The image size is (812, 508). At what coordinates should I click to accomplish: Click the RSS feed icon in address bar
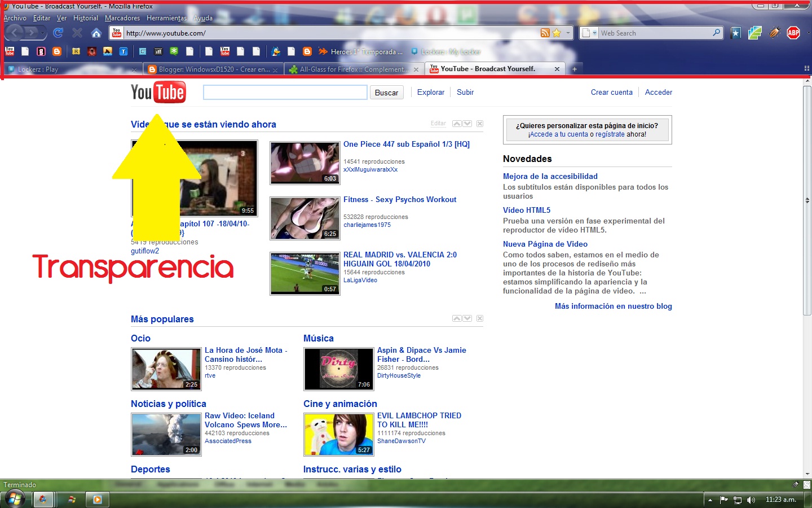click(545, 33)
